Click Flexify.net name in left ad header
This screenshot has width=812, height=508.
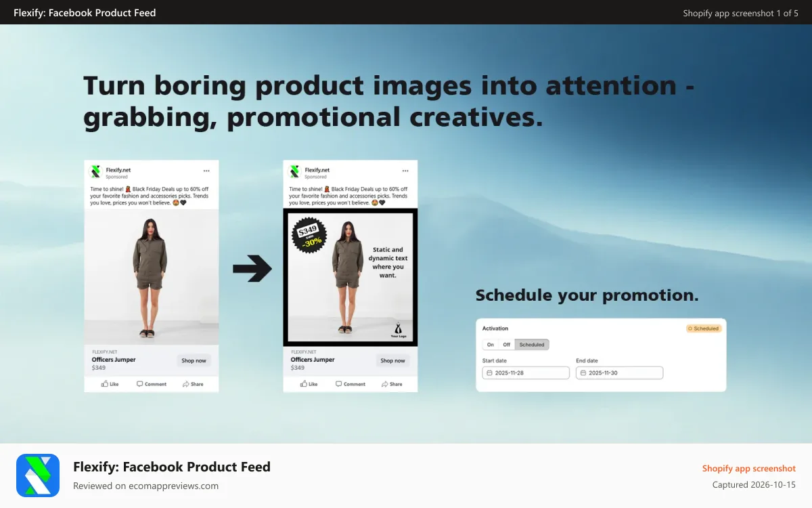[118, 170]
